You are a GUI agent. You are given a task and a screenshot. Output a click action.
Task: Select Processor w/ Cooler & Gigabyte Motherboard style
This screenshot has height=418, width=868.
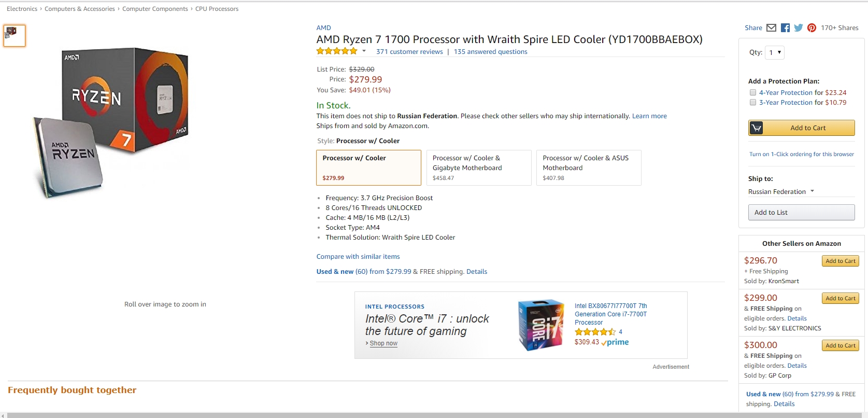pos(479,168)
